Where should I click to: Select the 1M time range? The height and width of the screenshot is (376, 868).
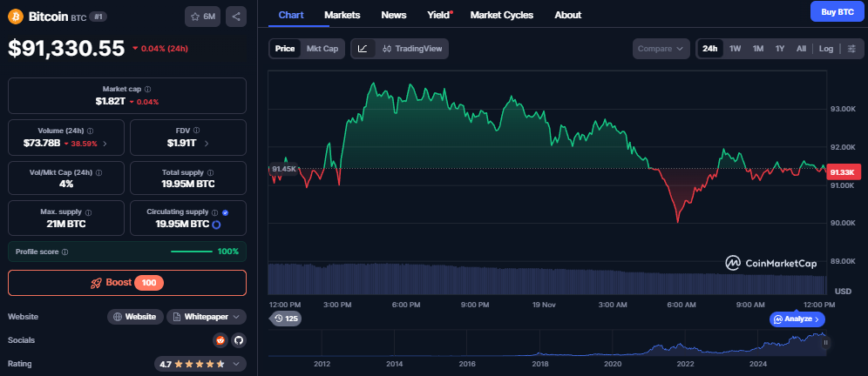click(x=758, y=49)
